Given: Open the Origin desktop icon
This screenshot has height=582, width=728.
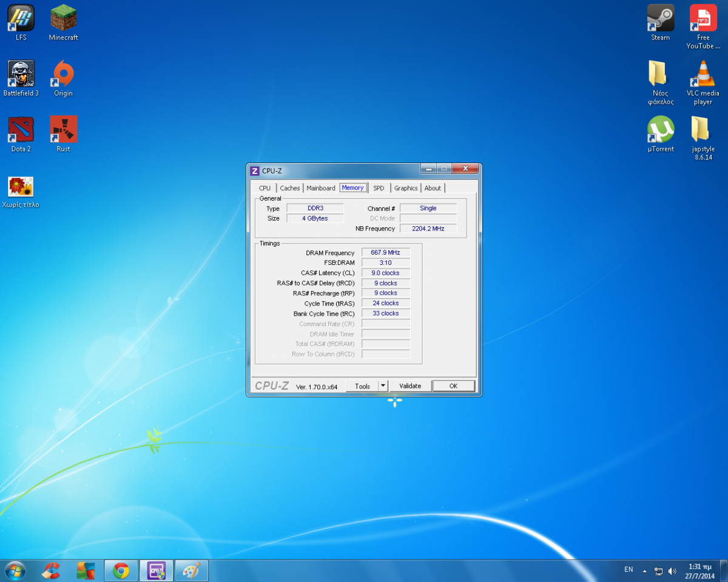Looking at the screenshot, I should (x=63, y=78).
